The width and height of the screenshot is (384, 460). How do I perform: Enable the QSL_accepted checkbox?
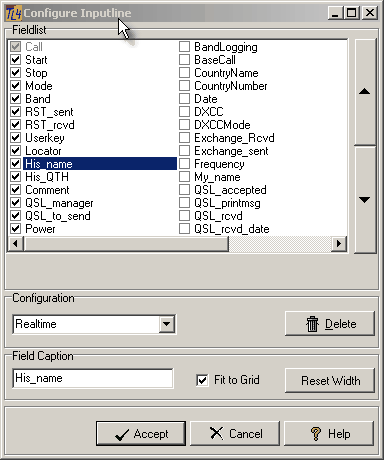pos(184,190)
